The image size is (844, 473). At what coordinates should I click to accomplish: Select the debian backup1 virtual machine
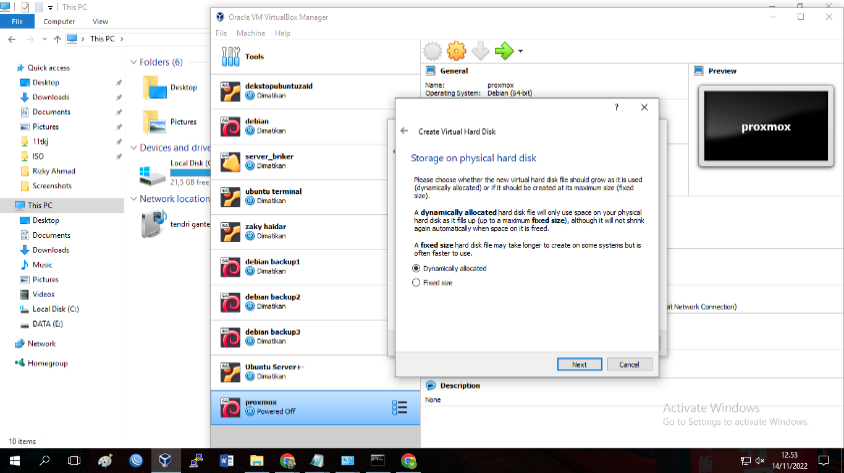(315, 267)
